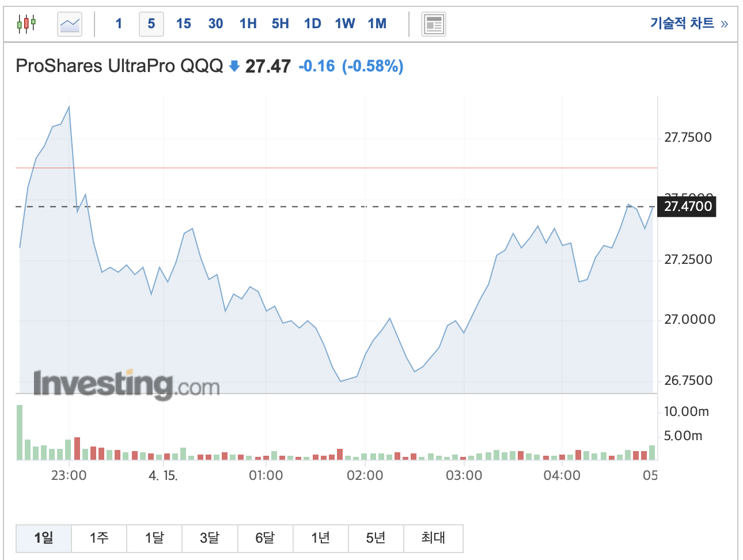The image size is (743, 560).
Task: Click the 01:00 time axis label
Action: point(266,476)
